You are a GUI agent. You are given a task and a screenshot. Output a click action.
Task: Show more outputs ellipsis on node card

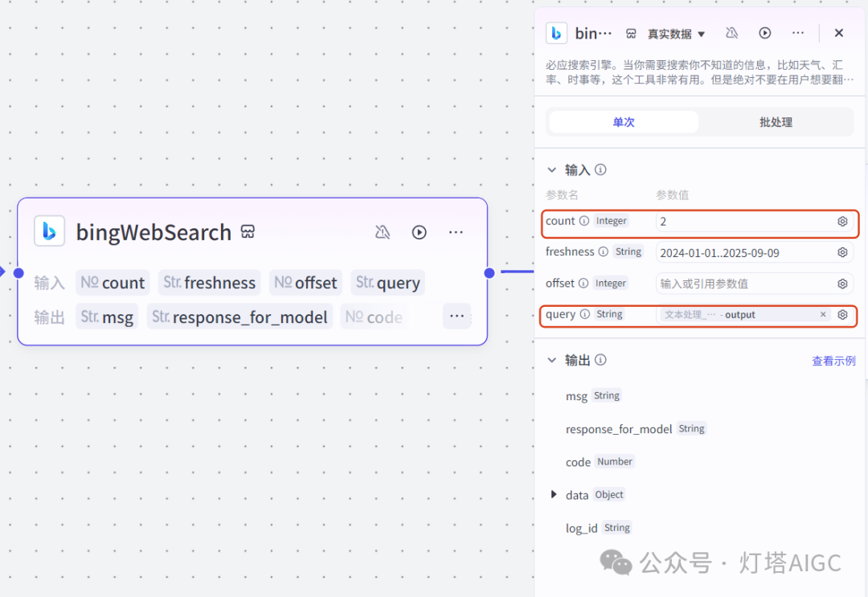[457, 316]
